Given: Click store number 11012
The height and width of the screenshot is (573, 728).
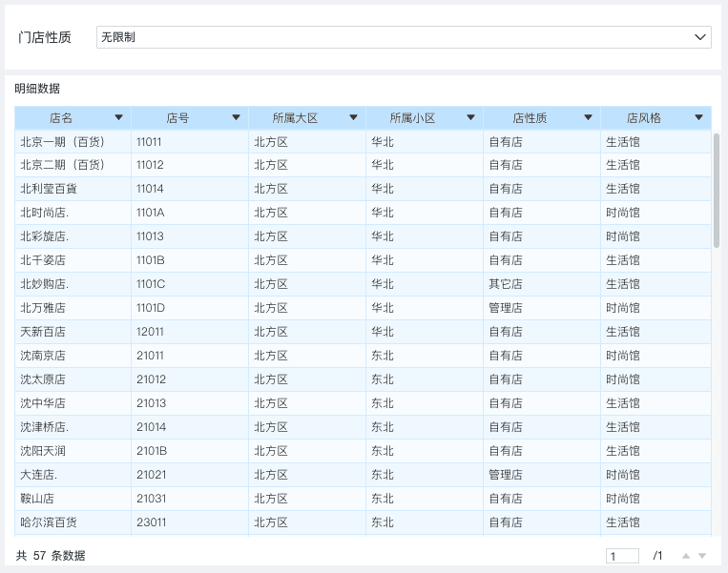Looking at the screenshot, I should (150, 165).
